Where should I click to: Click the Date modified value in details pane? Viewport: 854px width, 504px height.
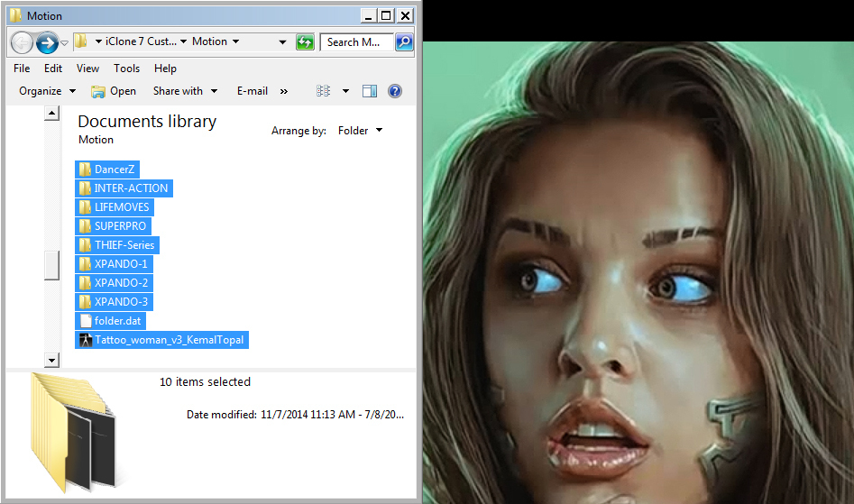click(x=332, y=415)
